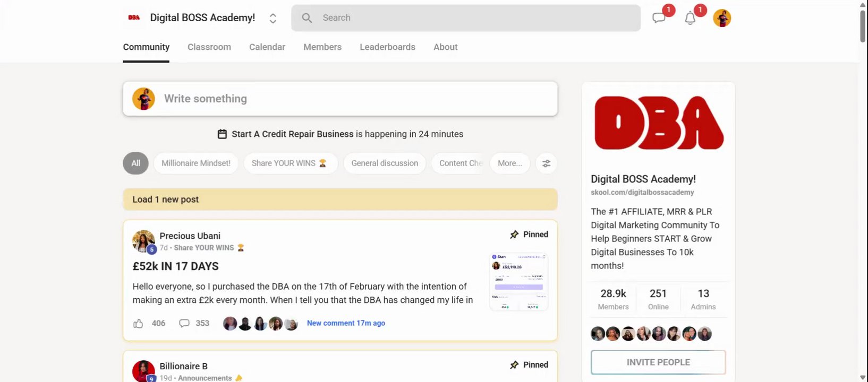
Task: Click the Digital BOSS Academy! header title
Action: pos(202,18)
